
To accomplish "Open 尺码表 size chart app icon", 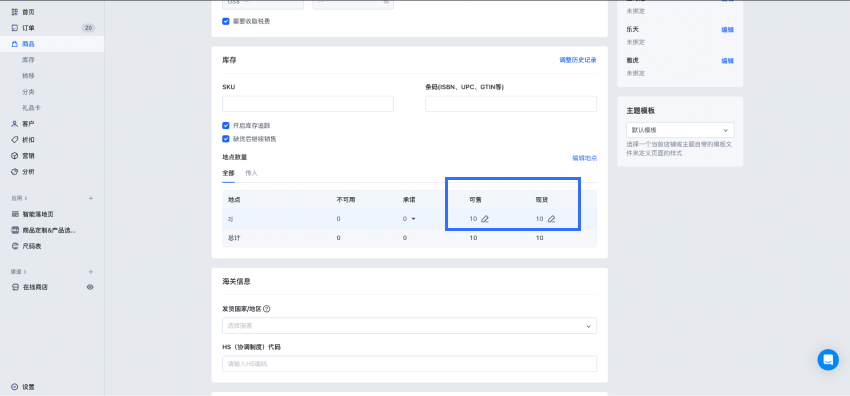I will point(15,246).
